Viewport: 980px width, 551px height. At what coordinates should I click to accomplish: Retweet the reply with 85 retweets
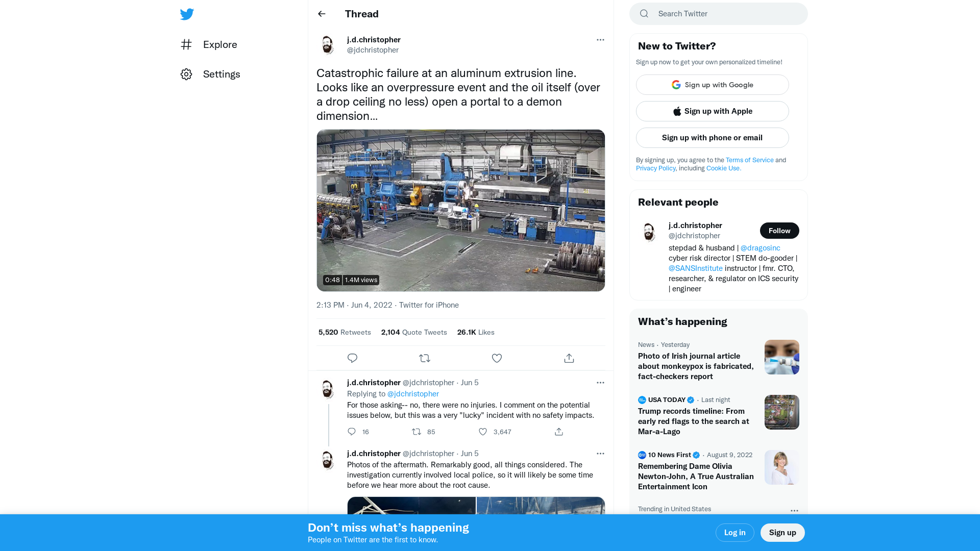click(416, 432)
